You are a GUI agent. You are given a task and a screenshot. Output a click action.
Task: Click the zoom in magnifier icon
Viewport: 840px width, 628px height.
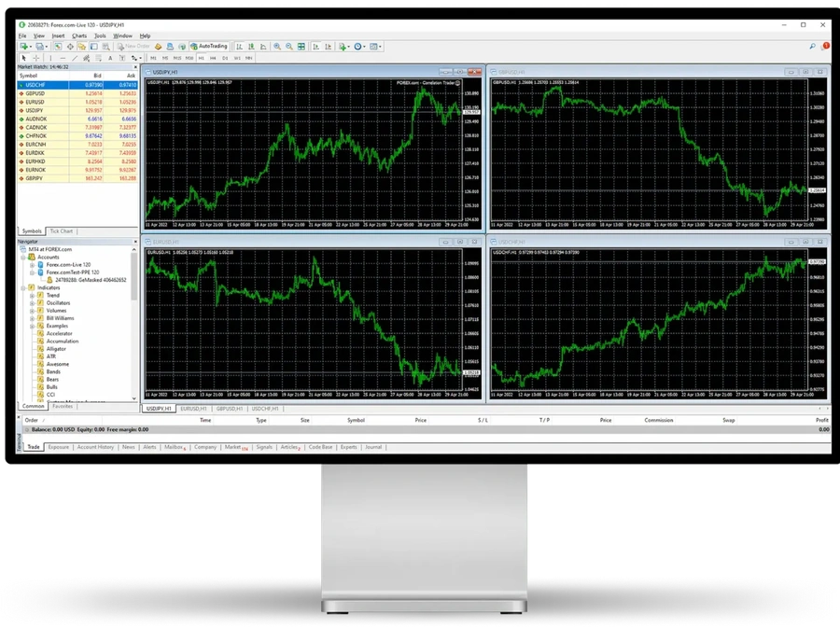pos(277,47)
